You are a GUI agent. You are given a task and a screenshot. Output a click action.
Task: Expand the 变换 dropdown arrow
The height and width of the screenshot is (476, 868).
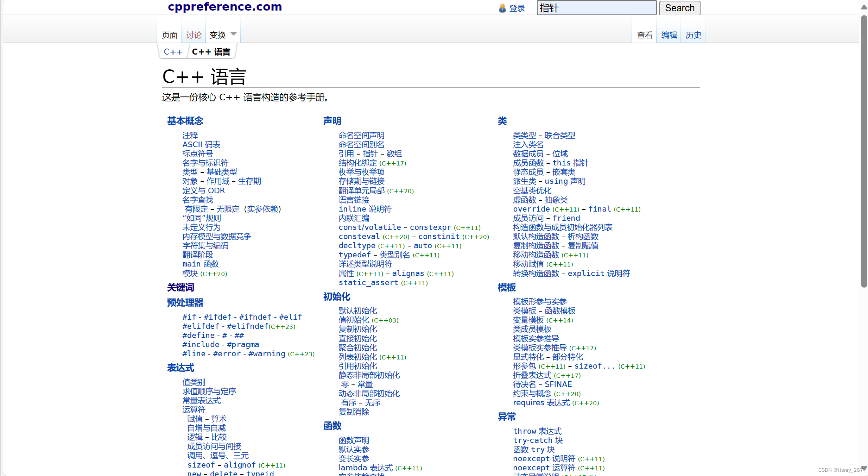coord(233,34)
